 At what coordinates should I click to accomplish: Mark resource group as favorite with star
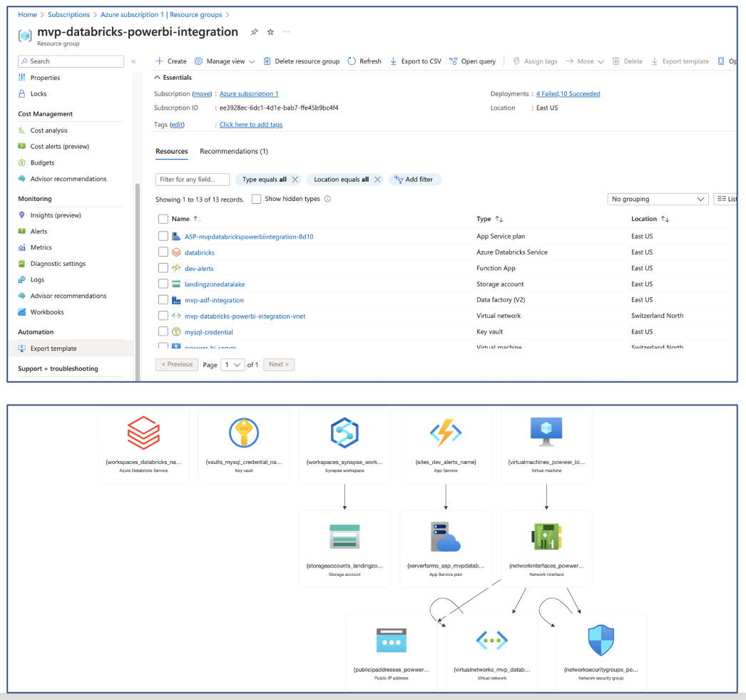point(270,32)
